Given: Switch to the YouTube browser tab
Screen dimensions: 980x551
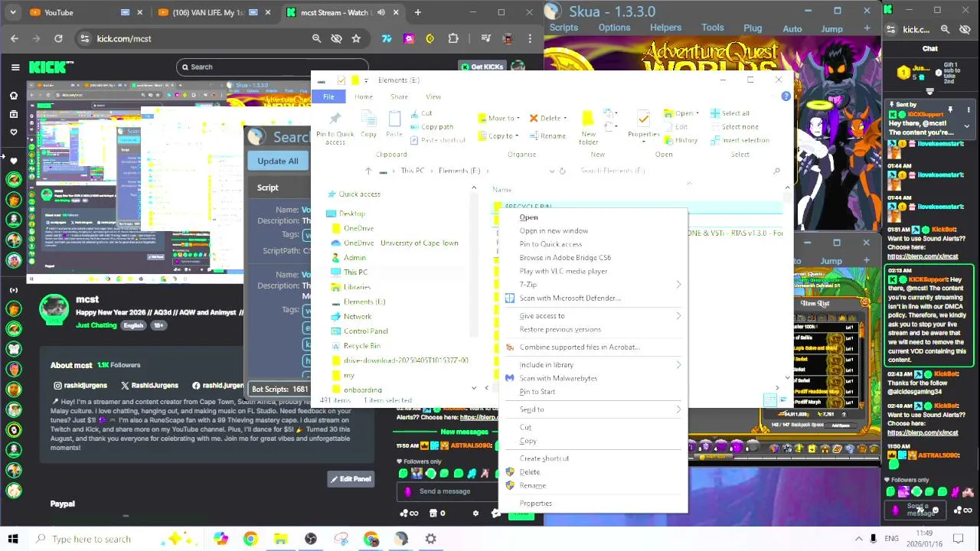Looking at the screenshot, I should [x=58, y=12].
